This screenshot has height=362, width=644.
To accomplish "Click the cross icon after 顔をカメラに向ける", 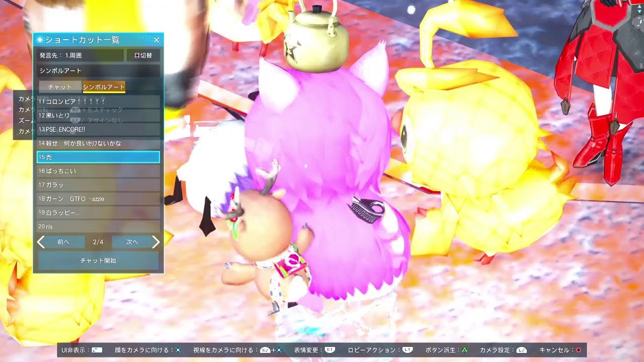I will tap(178, 350).
